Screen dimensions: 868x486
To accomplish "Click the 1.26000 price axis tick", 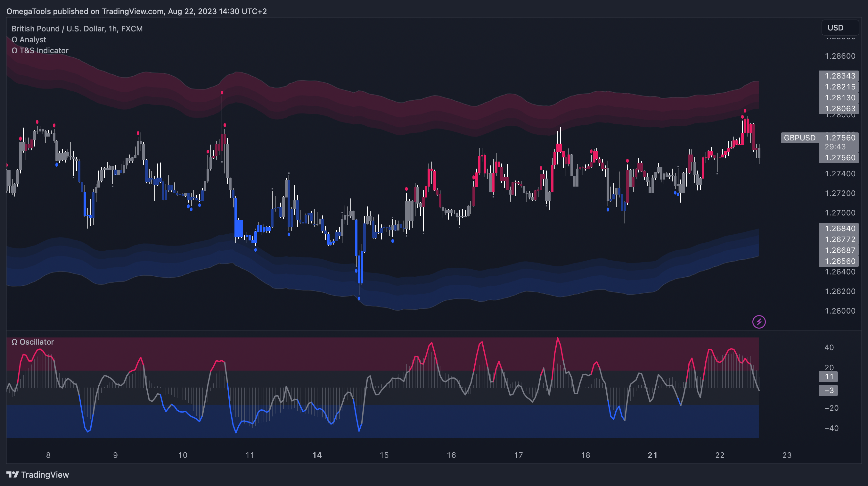I will tap(840, 311).
